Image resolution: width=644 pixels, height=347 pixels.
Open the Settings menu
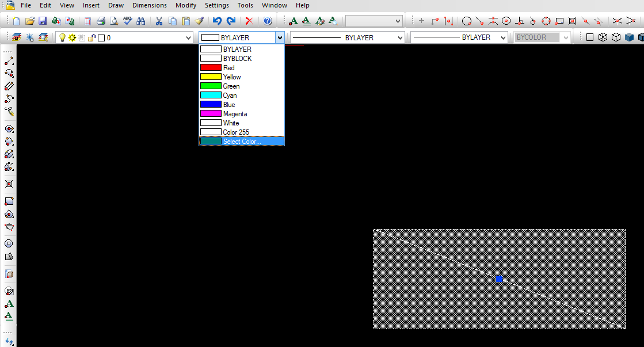pos(217,5)
